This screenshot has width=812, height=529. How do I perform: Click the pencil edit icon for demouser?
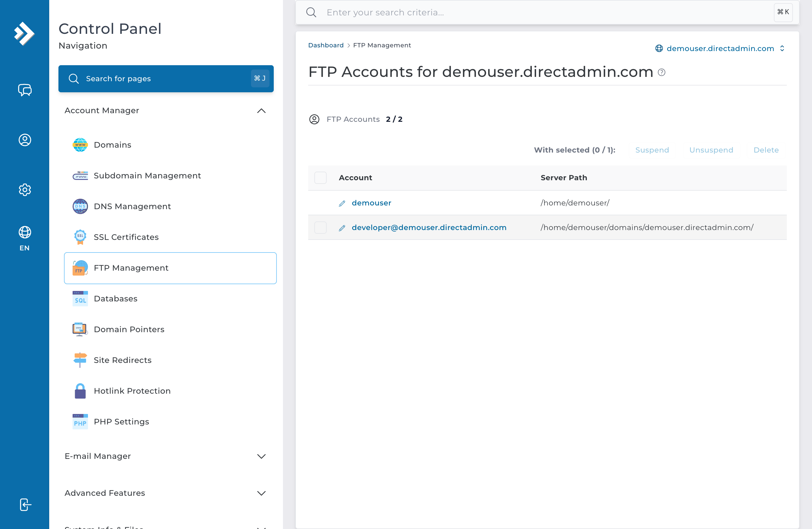pos(342,203)
